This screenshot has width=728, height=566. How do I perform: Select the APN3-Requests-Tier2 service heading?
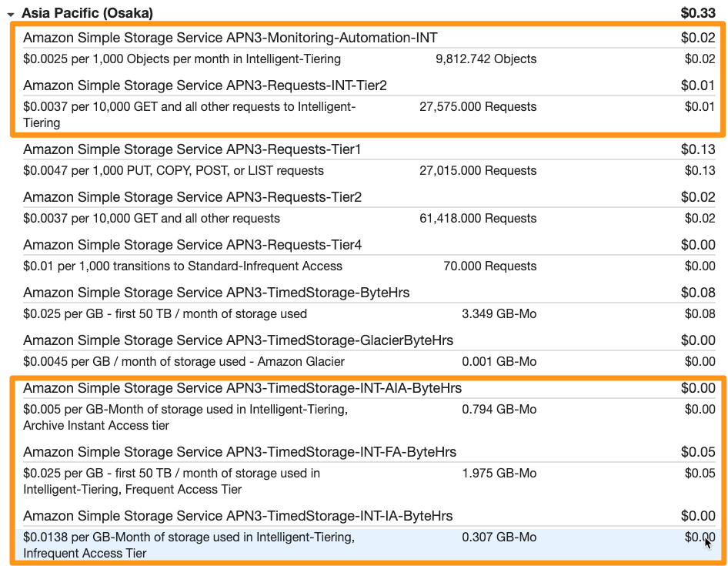(x=192, y=197)
